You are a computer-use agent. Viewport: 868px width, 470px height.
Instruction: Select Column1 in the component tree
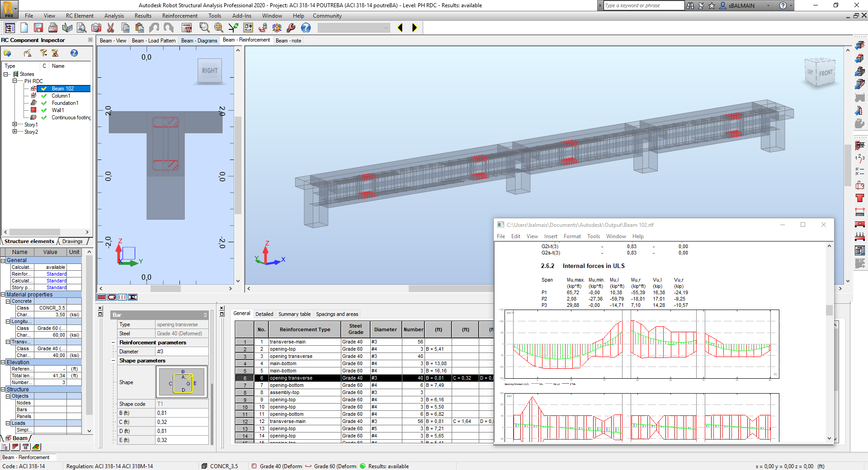[x=61, y=96]
